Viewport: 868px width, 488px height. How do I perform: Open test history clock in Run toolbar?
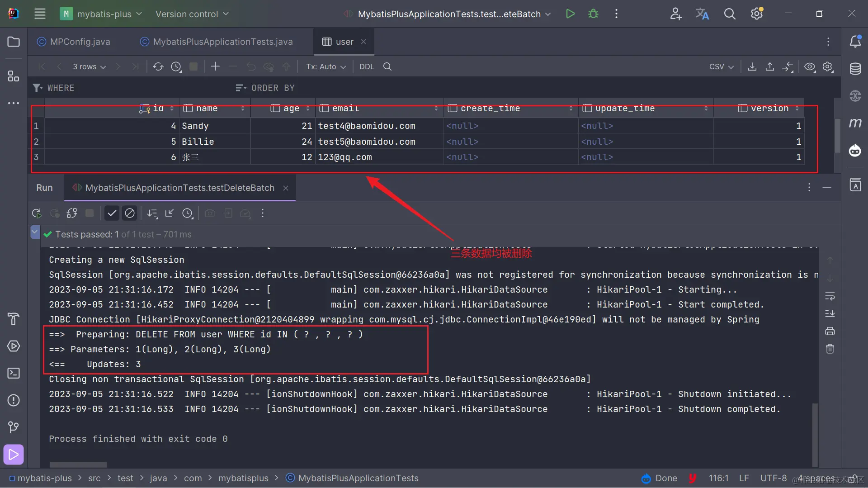click(188, 213)
